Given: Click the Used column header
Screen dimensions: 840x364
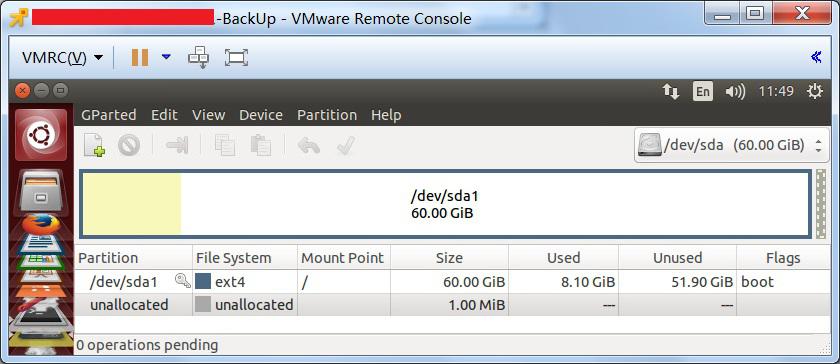Looking at the screenshot, I should (564, 258).
